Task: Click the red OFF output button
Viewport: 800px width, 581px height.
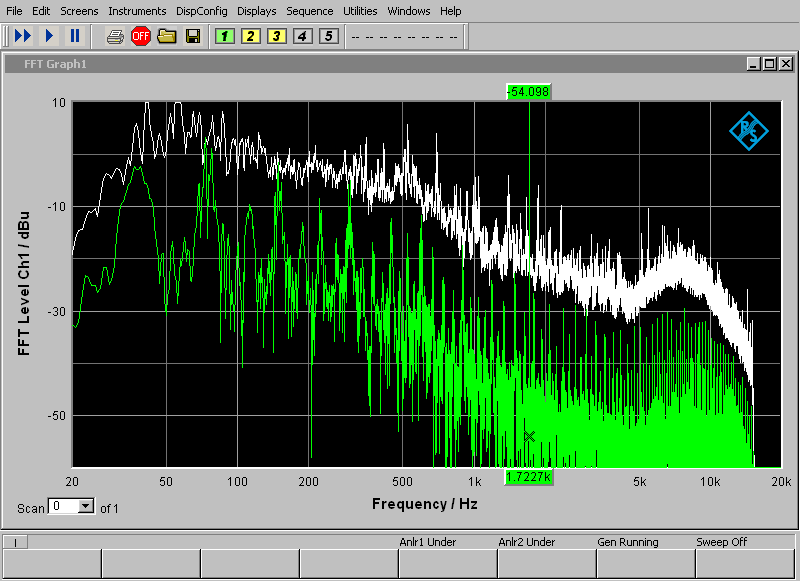Action: (140, 37)
